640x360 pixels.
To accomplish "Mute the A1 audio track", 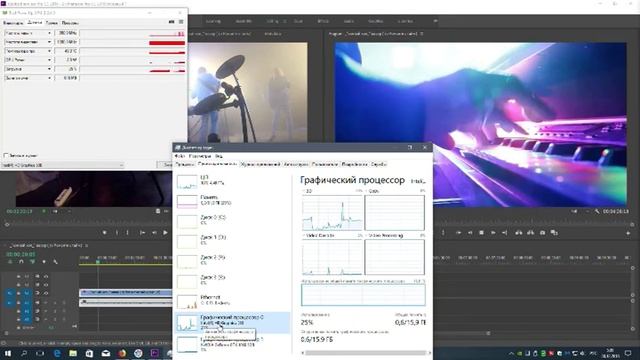I will 46,303.
